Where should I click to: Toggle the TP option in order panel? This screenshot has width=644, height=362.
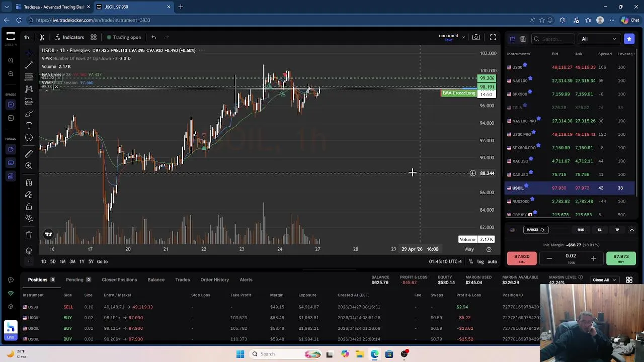[x=617, y=230]
